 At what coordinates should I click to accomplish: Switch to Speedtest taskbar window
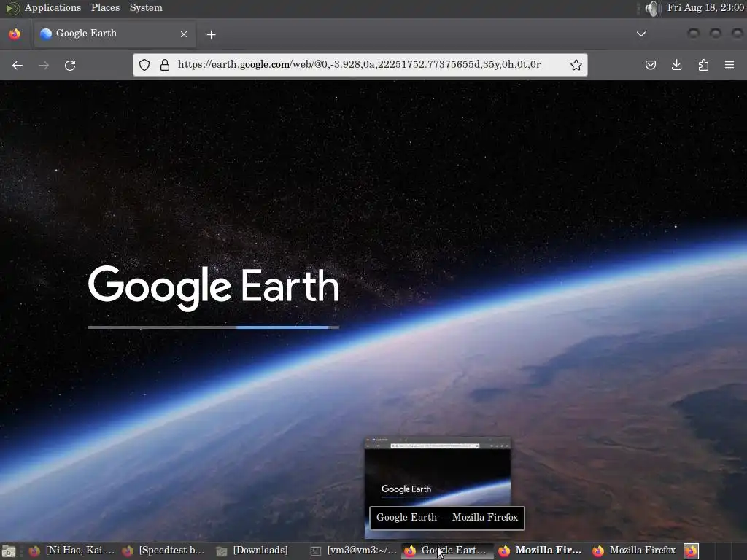click(164, 551)
